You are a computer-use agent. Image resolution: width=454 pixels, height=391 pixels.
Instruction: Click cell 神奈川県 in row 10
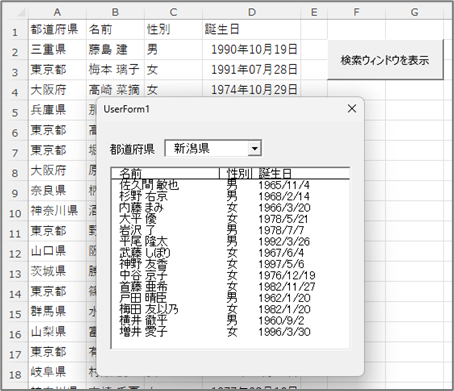tap(57, 211)
